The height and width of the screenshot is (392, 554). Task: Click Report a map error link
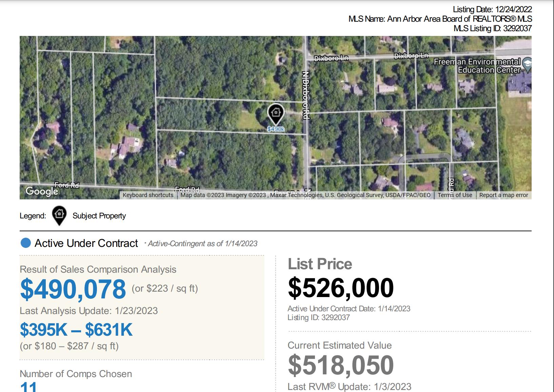click(x=503, y=195)
